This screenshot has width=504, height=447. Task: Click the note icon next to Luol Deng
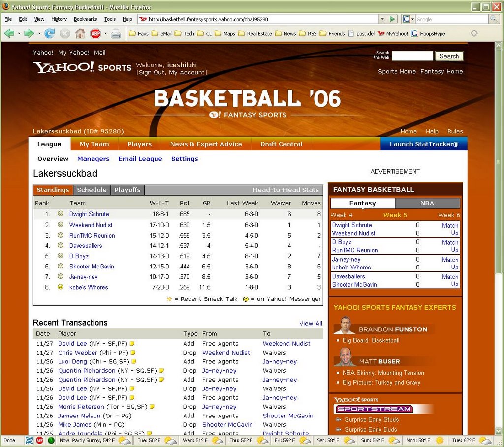click(134, 361)
